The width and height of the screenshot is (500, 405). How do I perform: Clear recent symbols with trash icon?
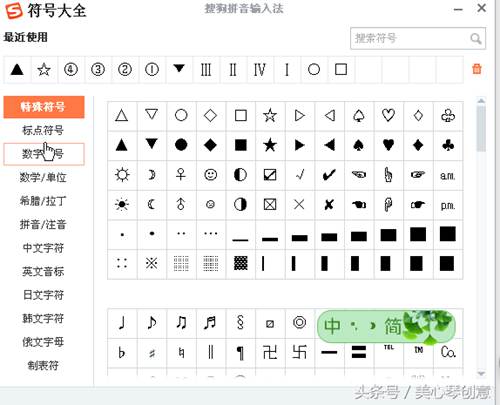477,69
